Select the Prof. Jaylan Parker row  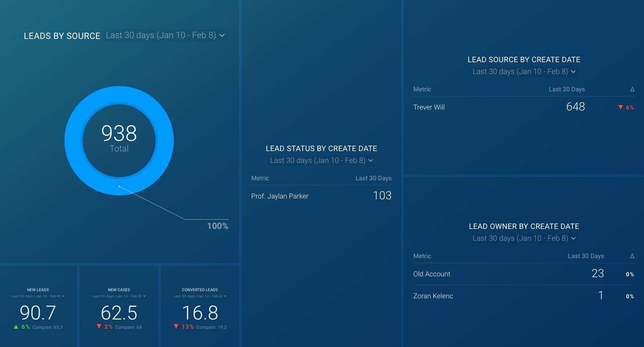point(322,196)
